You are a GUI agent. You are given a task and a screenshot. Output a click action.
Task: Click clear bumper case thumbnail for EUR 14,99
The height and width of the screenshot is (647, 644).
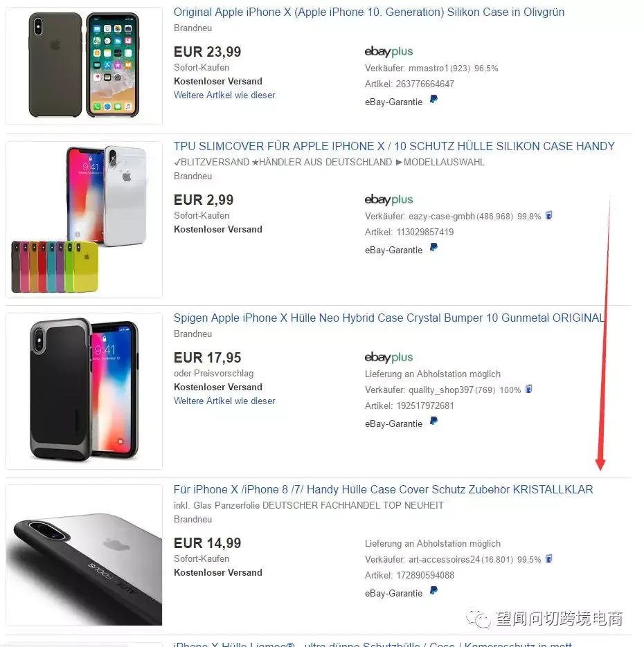pyautogui.click(x=84, y=555)
